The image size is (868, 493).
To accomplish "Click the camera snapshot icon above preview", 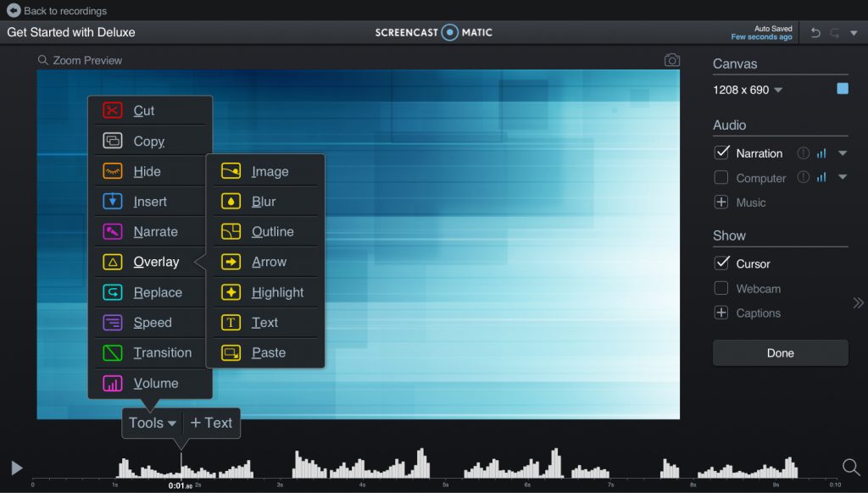I will (672, 60).
